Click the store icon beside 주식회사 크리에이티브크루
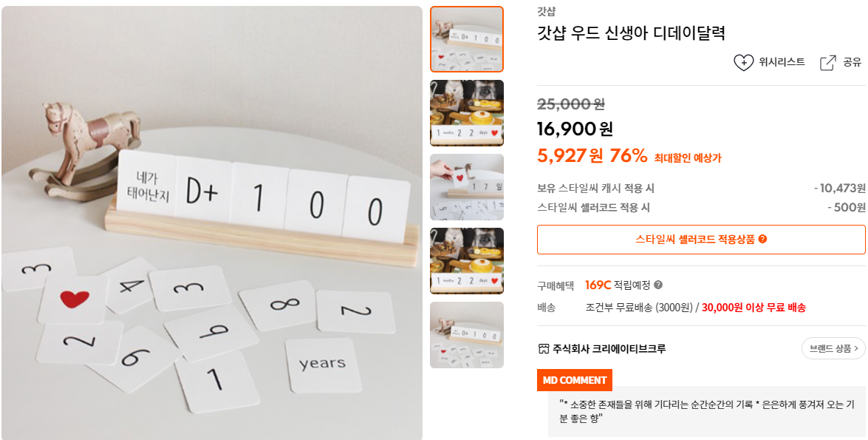 click(x=544, y=348)
